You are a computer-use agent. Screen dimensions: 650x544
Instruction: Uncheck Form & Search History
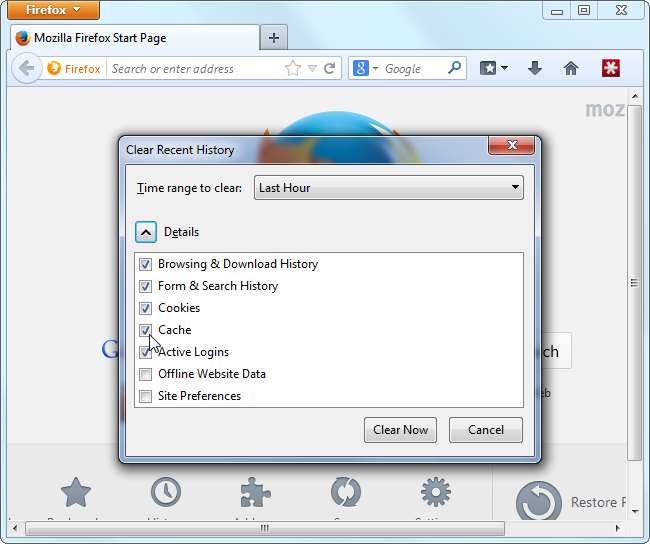coord(145,286)
